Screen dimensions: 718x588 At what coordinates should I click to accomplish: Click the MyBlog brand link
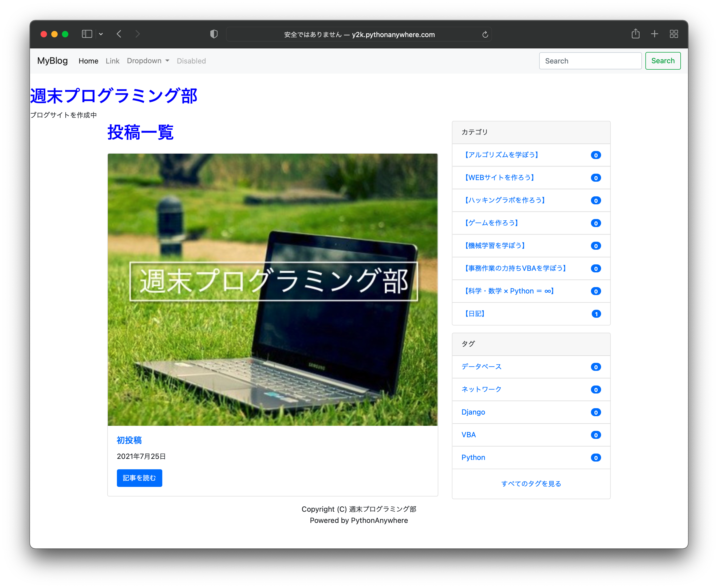point(53,61)
